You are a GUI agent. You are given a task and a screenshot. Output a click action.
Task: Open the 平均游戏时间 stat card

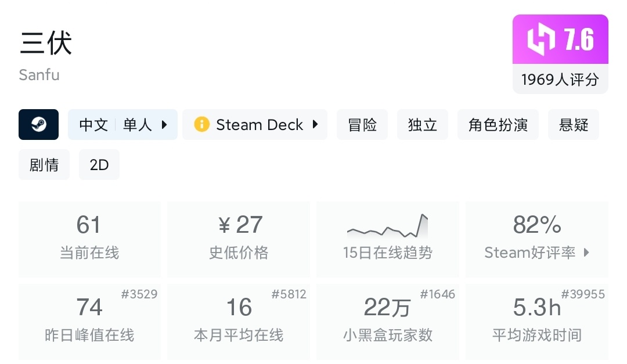point(536,321)
